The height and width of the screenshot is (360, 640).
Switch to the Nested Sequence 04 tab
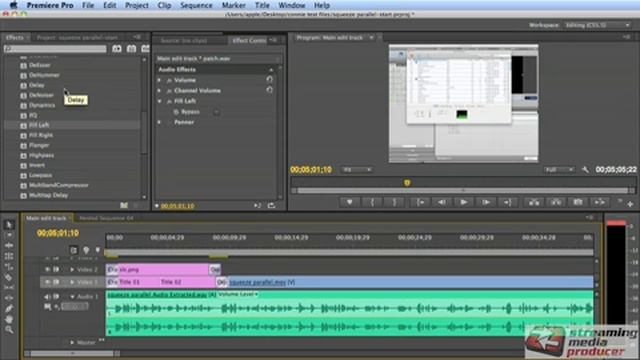(106, 218)
